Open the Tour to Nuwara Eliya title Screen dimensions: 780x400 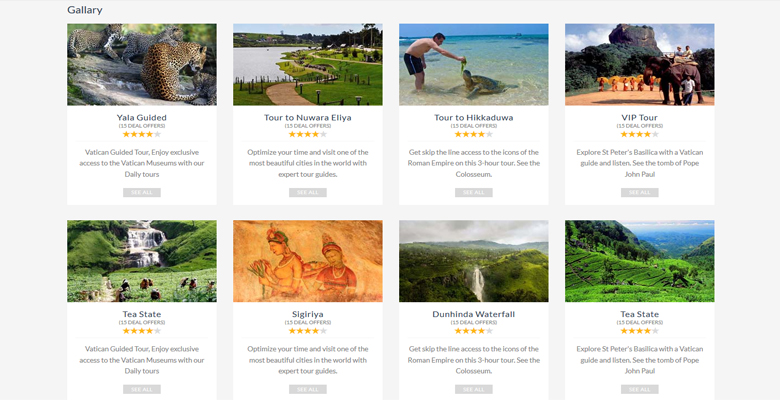click(x=307, y=117)
